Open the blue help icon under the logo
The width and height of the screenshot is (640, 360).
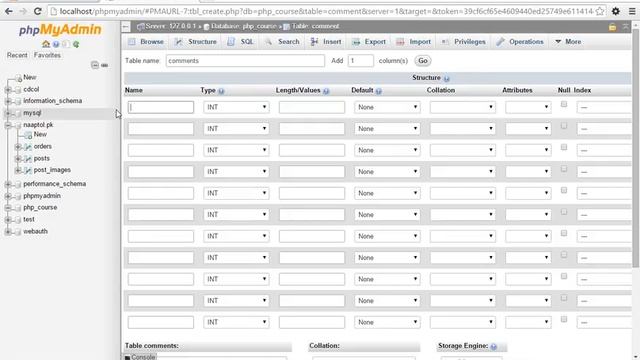56,44
